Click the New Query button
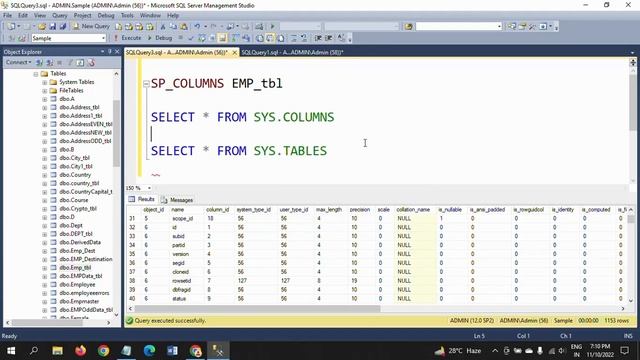 91,26
